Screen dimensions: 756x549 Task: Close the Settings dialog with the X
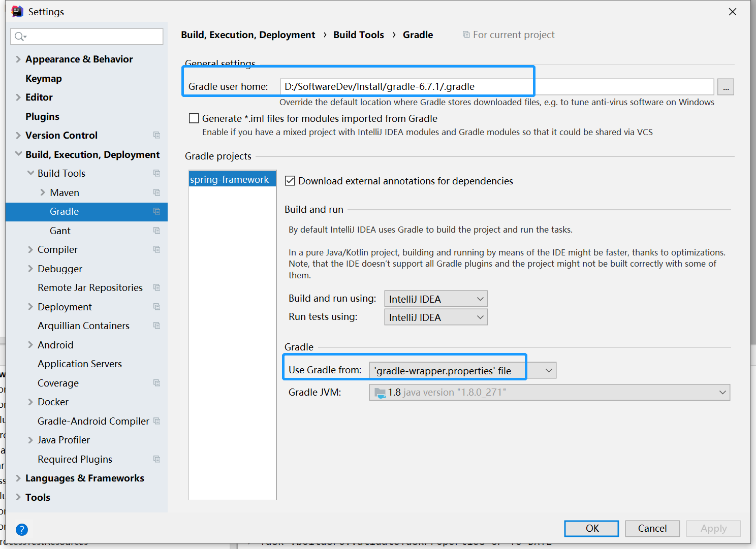click(732, 12)
